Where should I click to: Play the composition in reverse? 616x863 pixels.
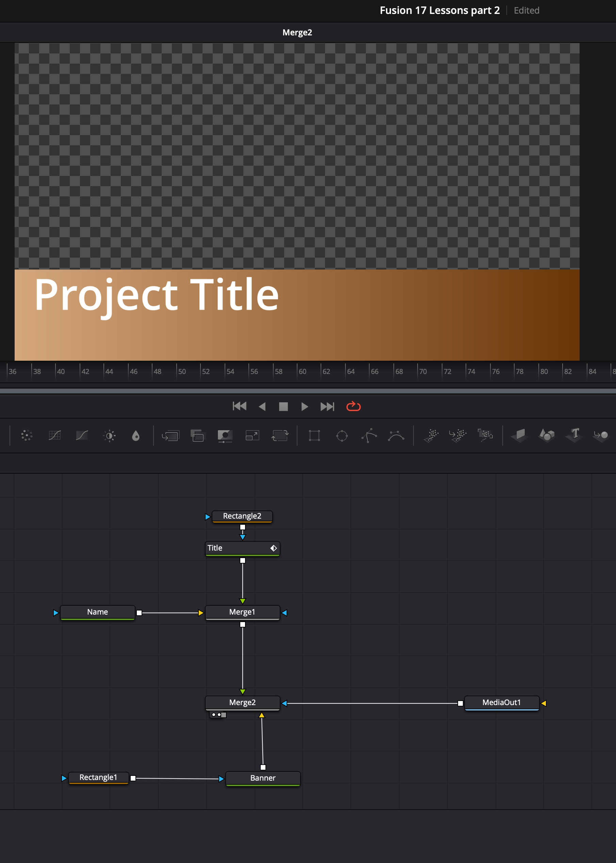[262, 406]
